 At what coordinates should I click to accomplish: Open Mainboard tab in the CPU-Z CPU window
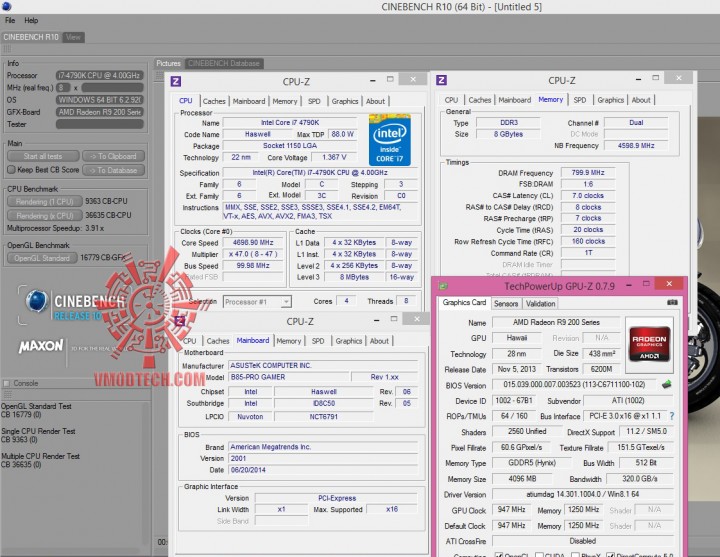(x=248, y=101)
